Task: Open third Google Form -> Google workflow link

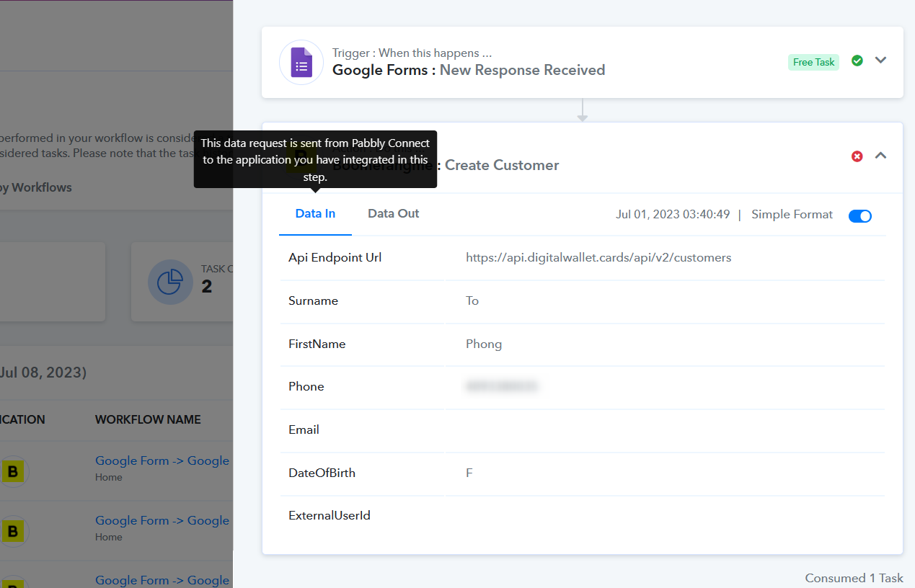Action: [162, 579]
